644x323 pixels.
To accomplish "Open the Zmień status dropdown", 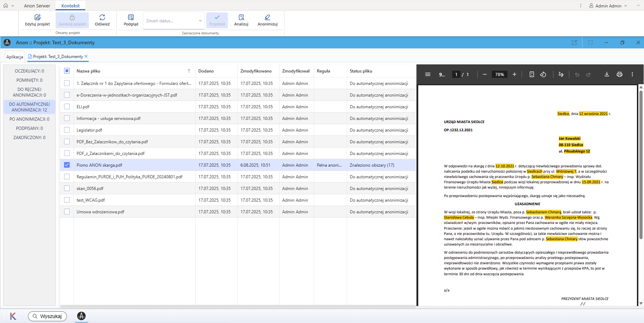I will pos(174,21).
